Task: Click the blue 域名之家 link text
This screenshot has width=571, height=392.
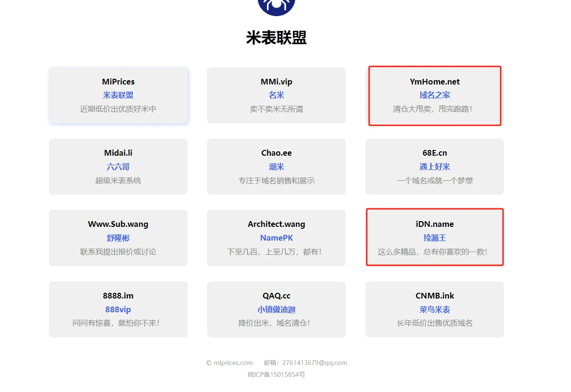Action: [435, 95]
